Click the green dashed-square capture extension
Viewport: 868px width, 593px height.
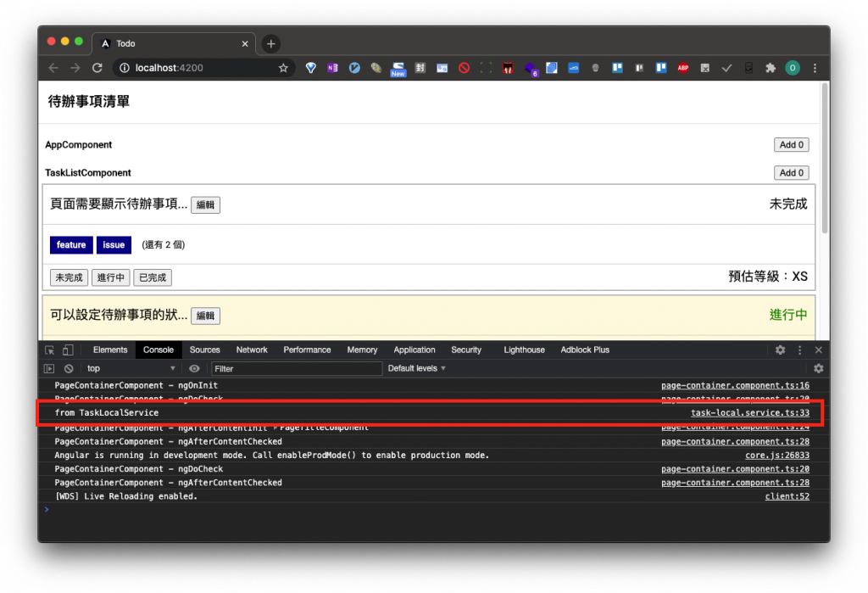tap(486, 68)
